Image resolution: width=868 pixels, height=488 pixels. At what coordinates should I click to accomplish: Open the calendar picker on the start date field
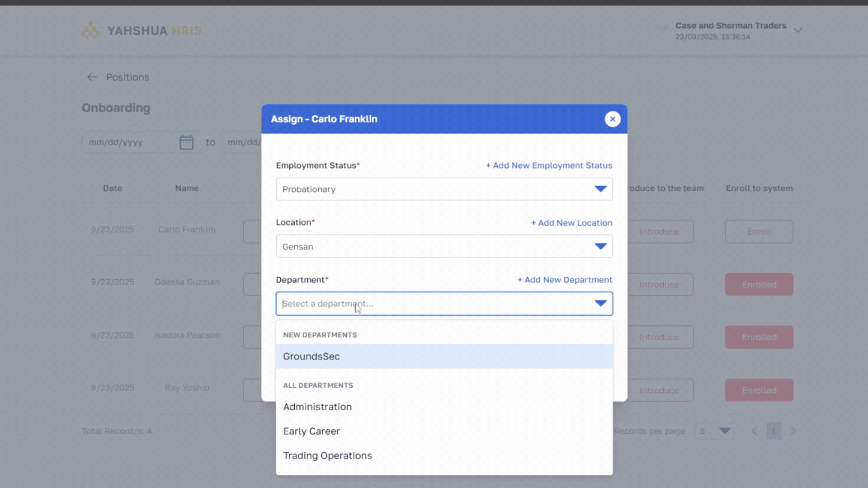[187, 142]
